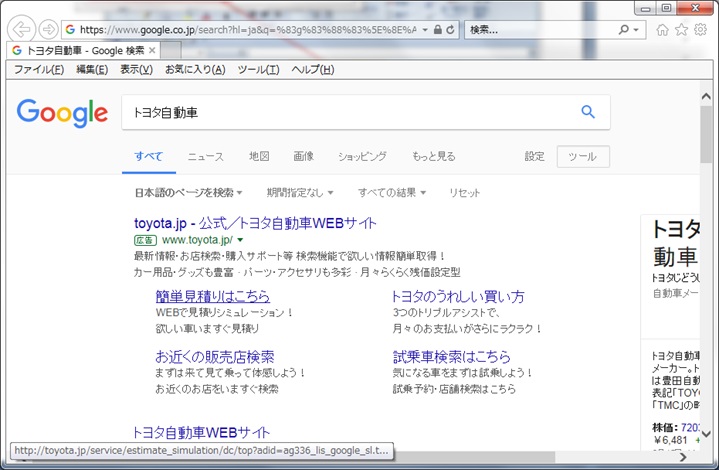Viewport: 719px width, 470px height.
Task: Open the 簡単見積りはこちら sitelink
Action: 213,297
